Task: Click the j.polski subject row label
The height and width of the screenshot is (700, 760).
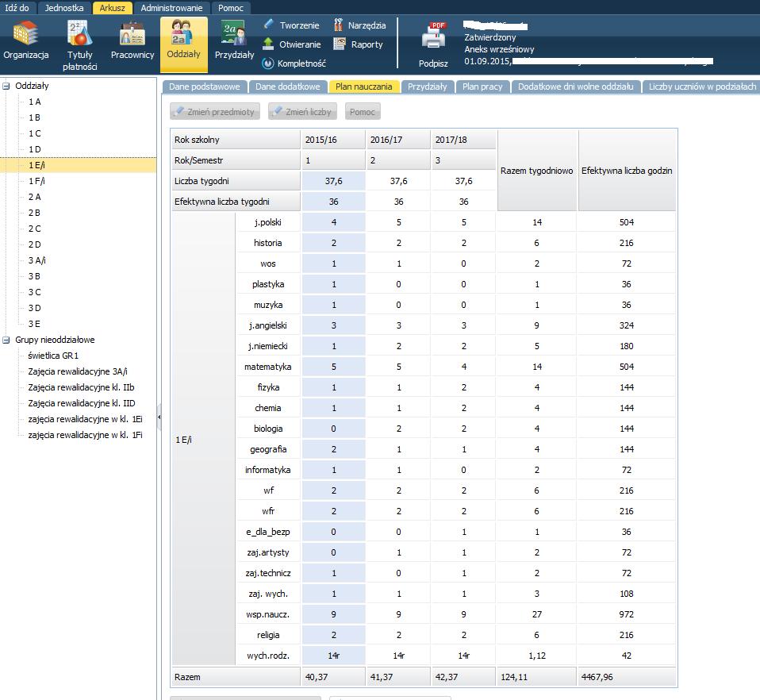Action: coord(268,222)
